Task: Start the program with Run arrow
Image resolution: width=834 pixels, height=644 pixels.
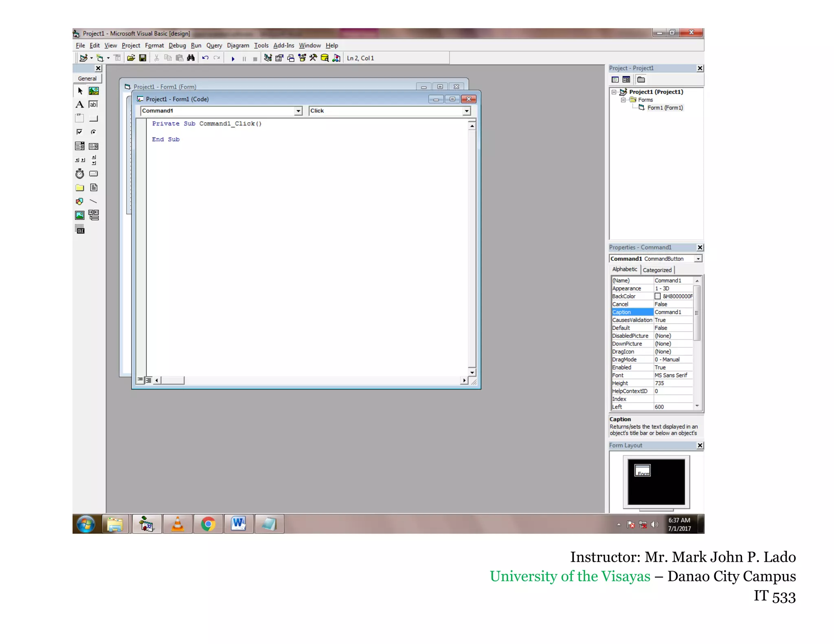Action: click(233, 59)
